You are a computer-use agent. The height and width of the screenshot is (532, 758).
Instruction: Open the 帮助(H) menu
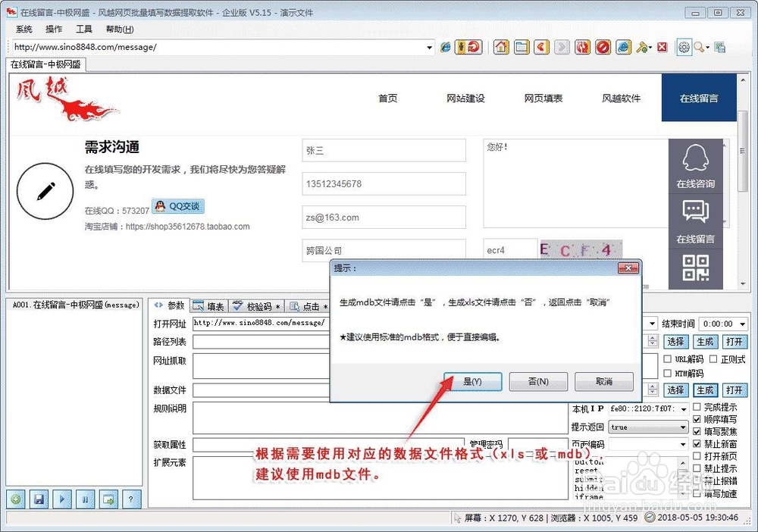(120, 29)
